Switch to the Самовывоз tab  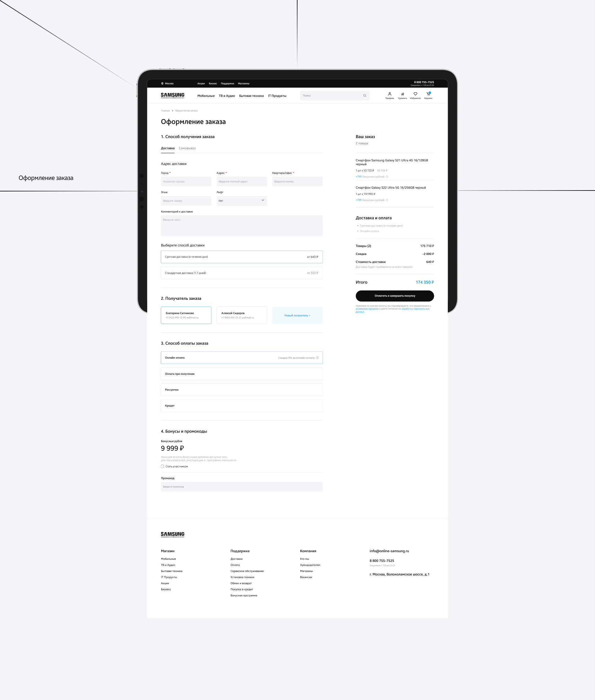coord(187,148)
